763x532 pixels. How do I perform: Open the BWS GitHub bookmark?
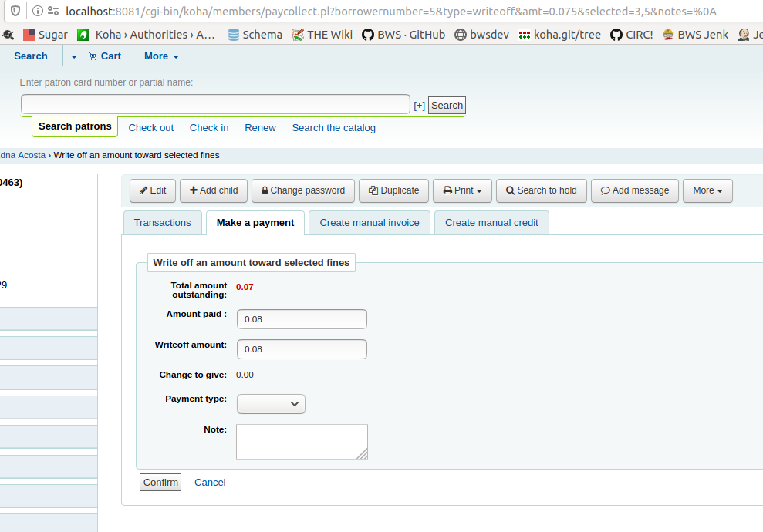coord(403,35)
